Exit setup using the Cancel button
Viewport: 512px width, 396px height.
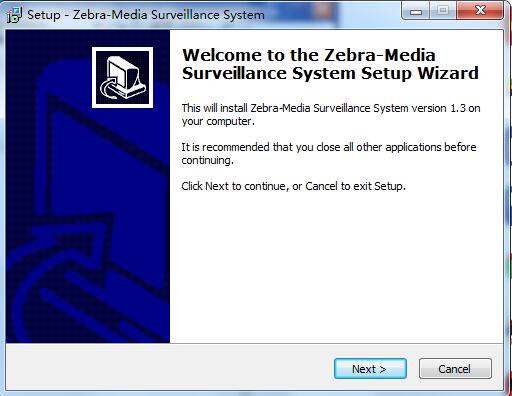click(x=455, y=369)
